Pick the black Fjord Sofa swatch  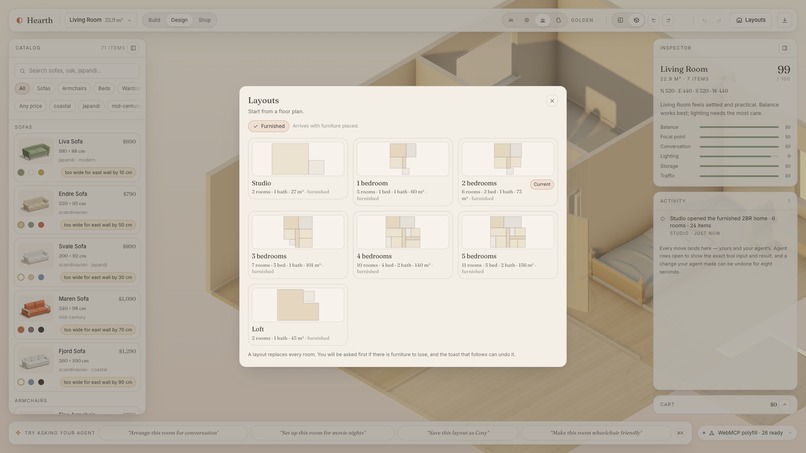pyautogui.click(x=41, y=382)
